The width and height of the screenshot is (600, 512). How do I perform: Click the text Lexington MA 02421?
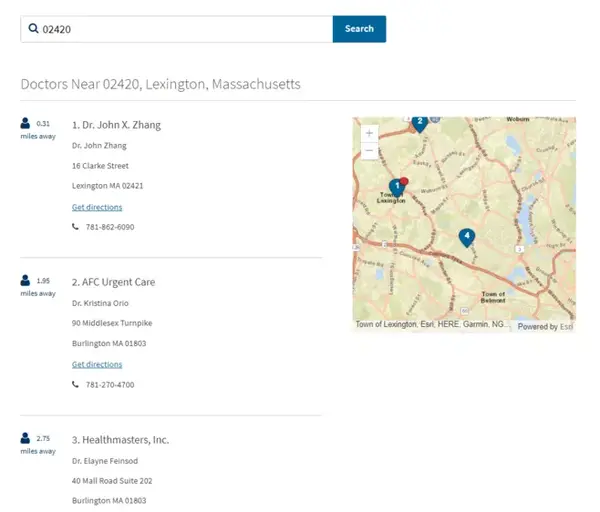coord(108,186)
